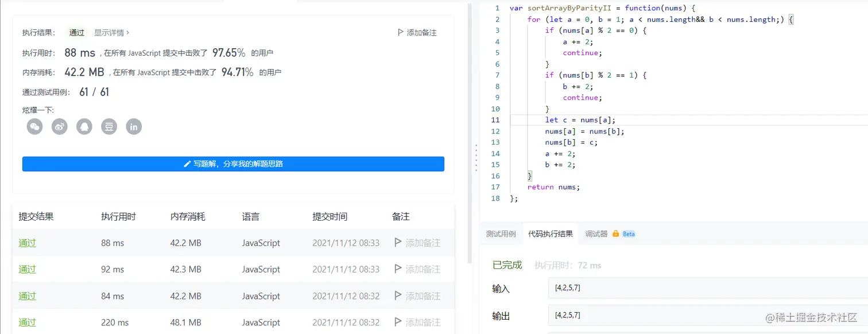Click the vertical scrollbar of submissions panel

[x=471, y=132]
